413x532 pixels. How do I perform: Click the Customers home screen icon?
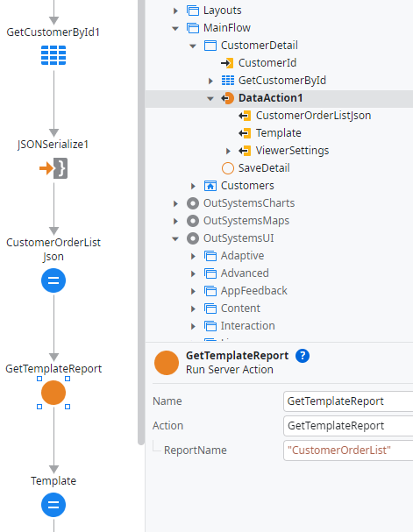click(x=210, y=186)
